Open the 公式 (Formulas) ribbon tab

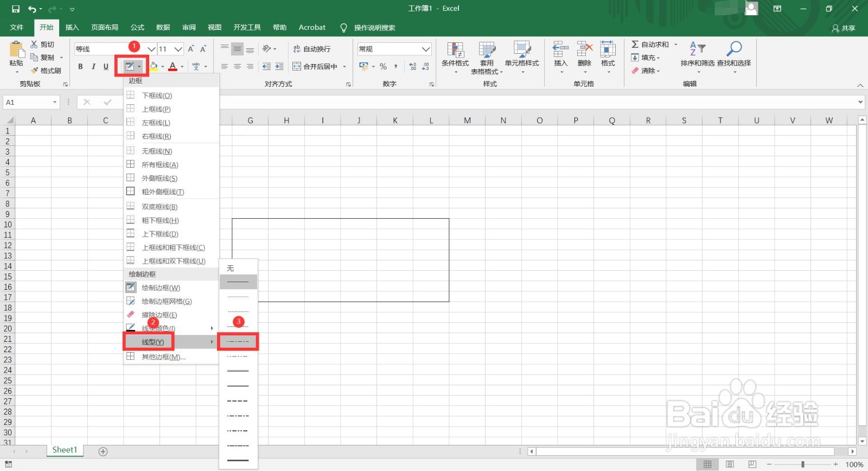click(x=137, y=28)
